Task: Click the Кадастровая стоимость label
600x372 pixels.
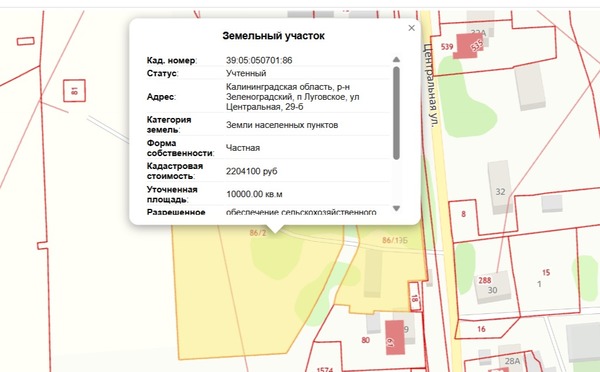Action: pyautogui.click(x=175, y=171)
